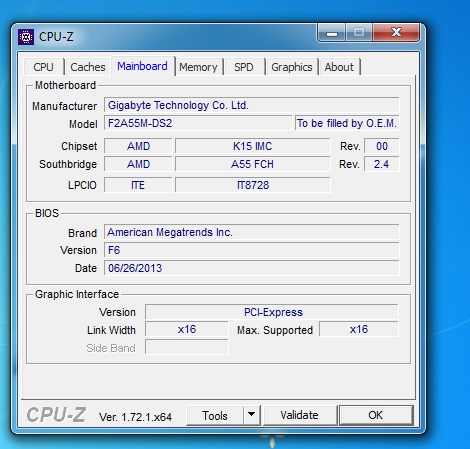This screenshot has width=470, height=449.
Task: Click the Tools button
Action: point(215,416)
